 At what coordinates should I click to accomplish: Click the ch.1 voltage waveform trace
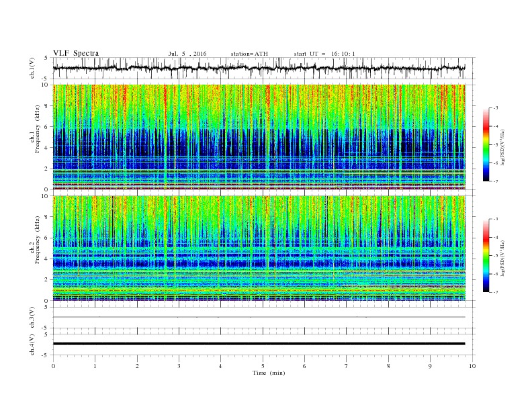click(259, 68)
